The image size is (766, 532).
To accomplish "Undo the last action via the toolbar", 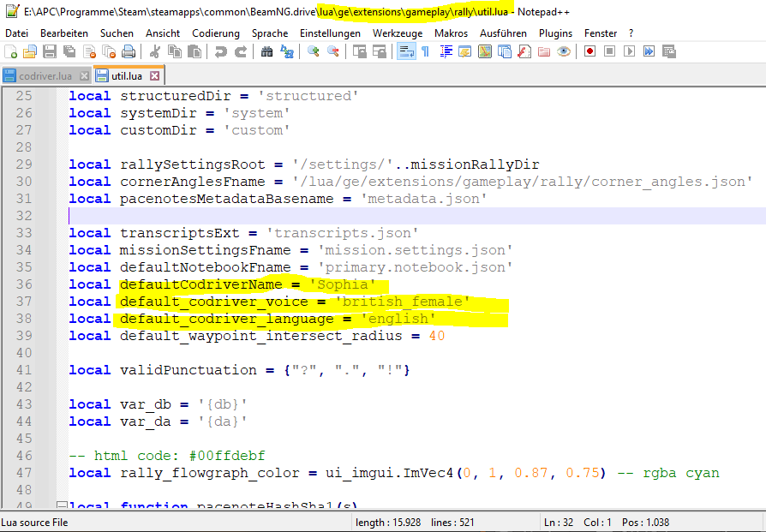I will tap(221, 51).
